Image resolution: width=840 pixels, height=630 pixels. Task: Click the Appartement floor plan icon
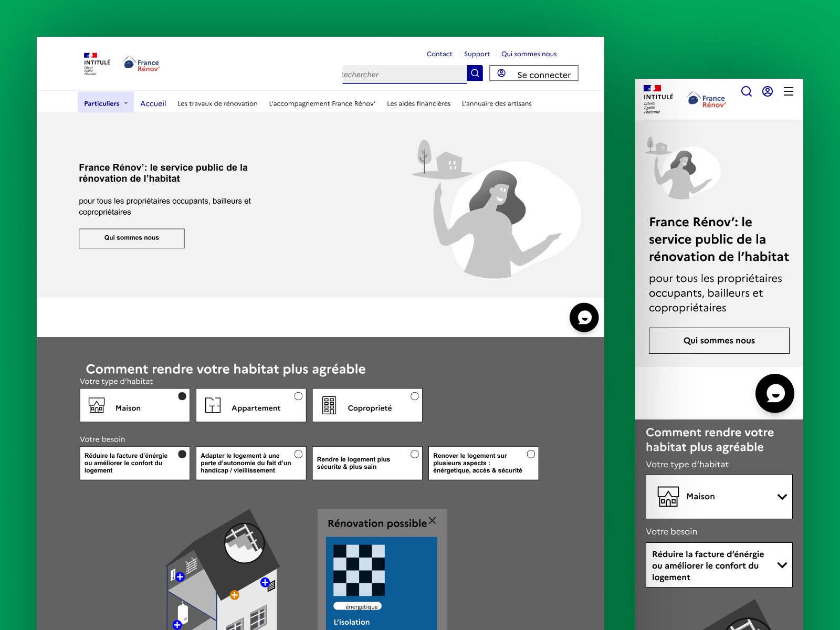pyautogui.click(x=213, y=405)
